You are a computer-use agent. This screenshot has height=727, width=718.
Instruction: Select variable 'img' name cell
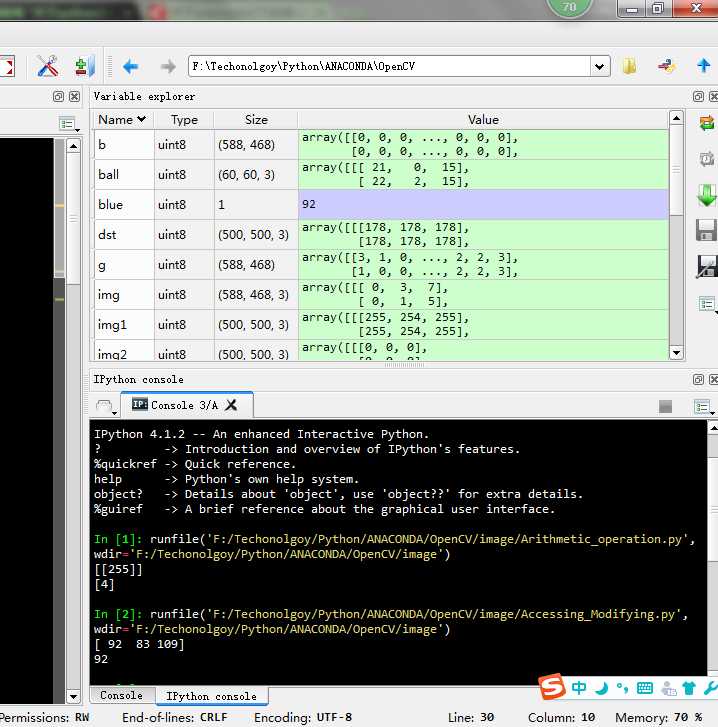click(x=124, y=295)
